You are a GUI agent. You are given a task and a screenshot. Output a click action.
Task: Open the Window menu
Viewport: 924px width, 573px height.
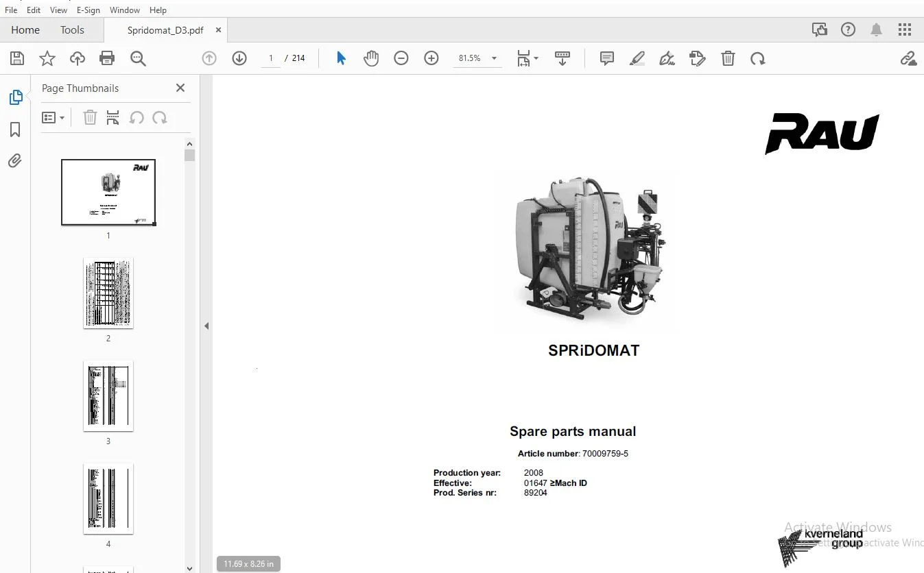(x=125, y=10)
